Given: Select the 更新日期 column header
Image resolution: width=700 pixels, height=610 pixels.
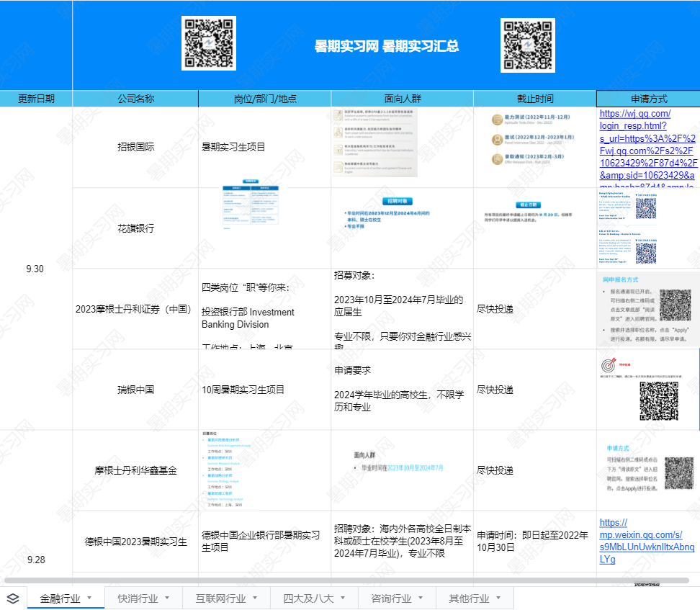Looking at the screenshot, I should pos(36,99).
